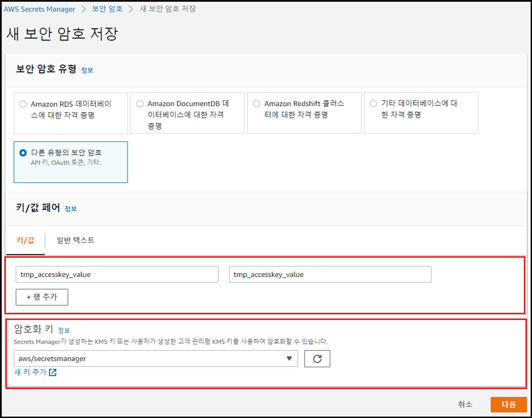Focus the secret value input field

click(330, 274)
